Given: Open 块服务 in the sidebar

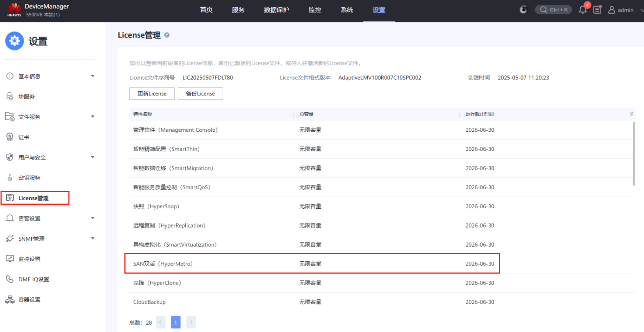Looking at the screenshot, I should point(27,97).
